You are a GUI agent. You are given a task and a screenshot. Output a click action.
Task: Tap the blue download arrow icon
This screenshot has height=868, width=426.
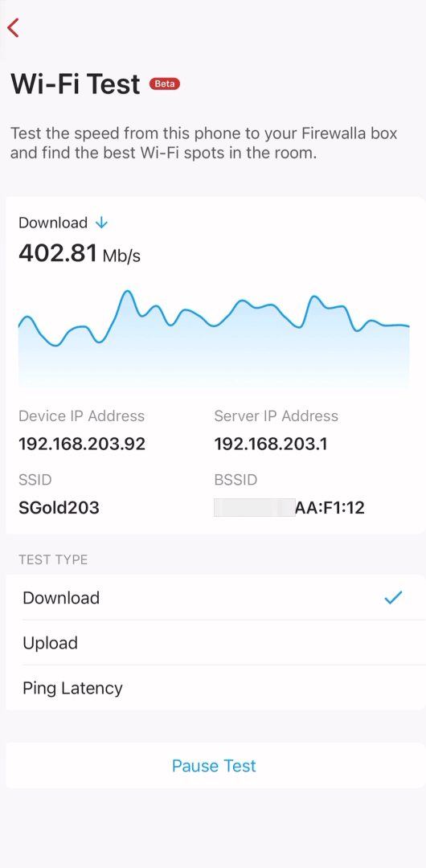click(x=101, y=223)
